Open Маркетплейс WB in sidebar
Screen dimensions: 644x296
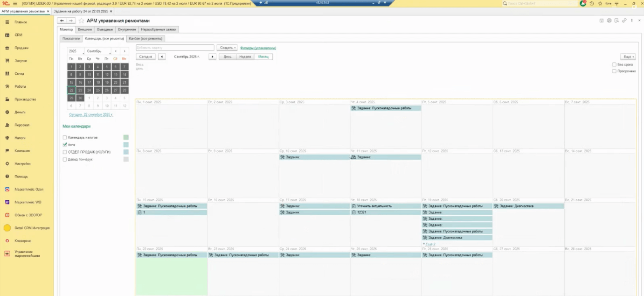(28, 202)
